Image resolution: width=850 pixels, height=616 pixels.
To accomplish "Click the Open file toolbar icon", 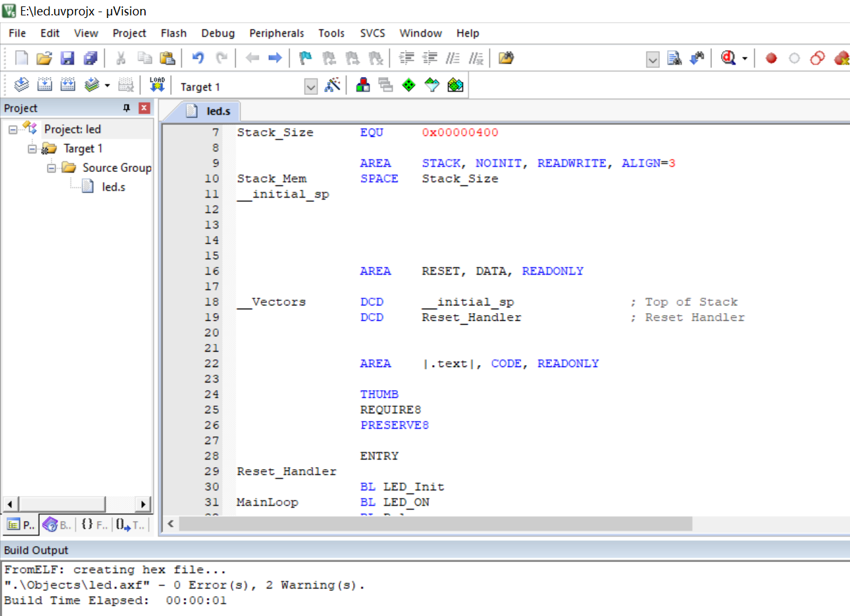I will click(x=44, y=58).
